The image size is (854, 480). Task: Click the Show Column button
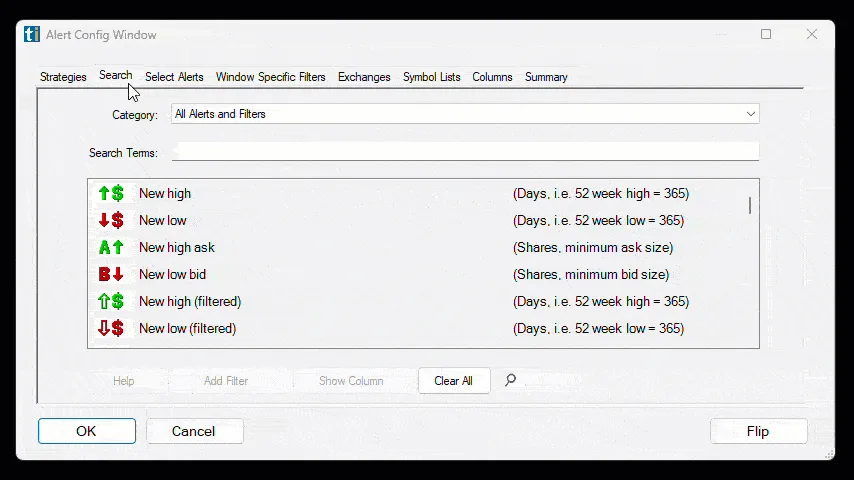tap(351, 381)
